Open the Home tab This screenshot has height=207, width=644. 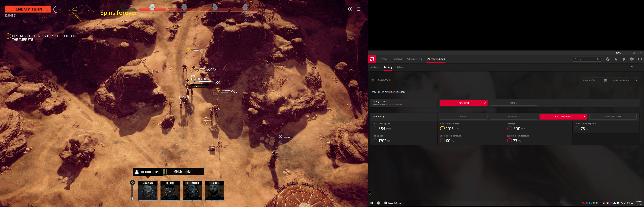click(x=382, y=59)
